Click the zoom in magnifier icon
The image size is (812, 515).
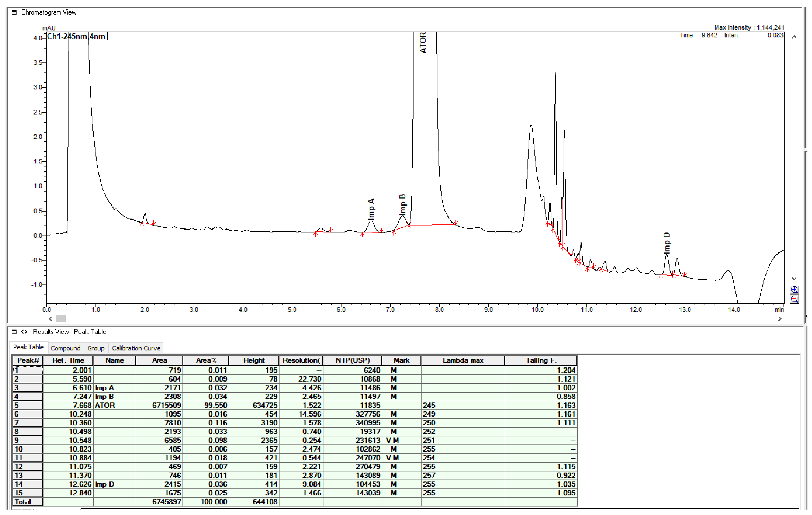[x=794, y=290]
